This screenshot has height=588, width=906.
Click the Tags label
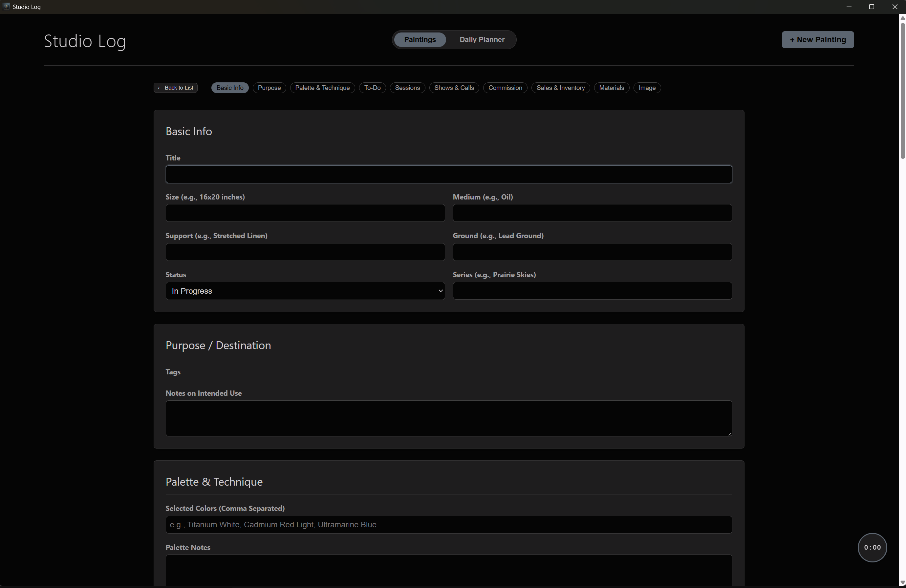[x=173, y=372]
